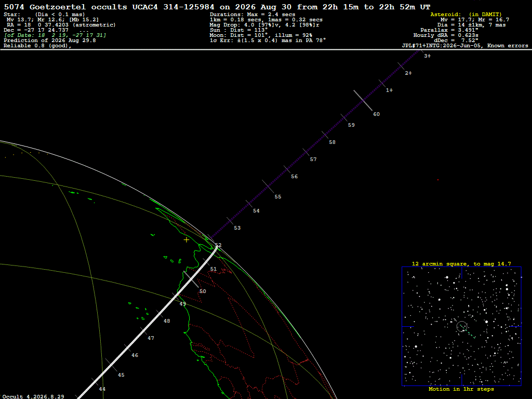Viewport: 532px width, 399px height.
Task: Click the '12 arcmin square' chart caption
Action: click(x=461, y=263)
